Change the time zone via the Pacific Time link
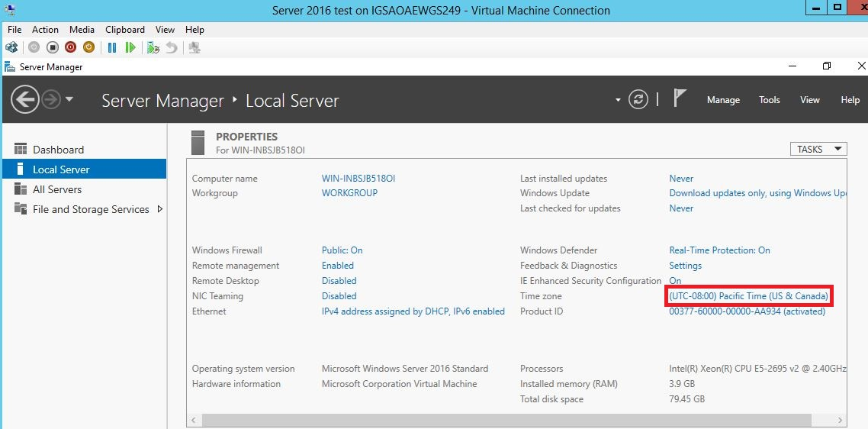Viewport: 868px width, 429px height. [748, 296]
